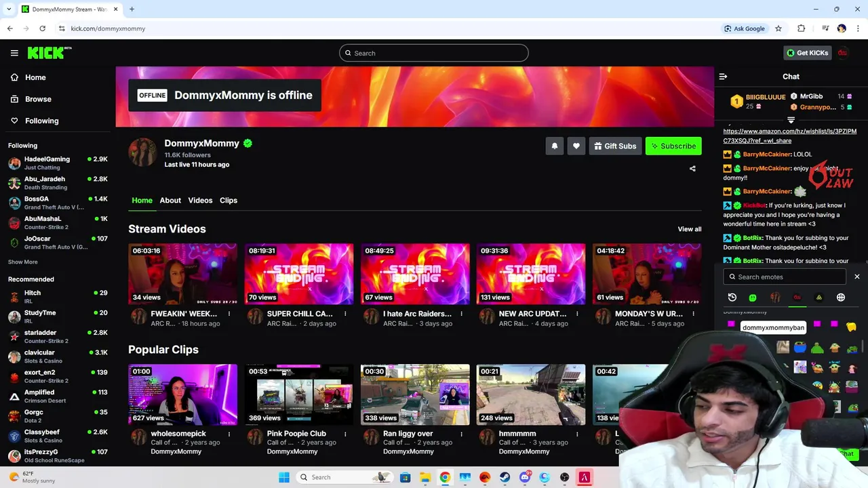Viewport: 868px width, 488px height.
Task: Play the 01:00 wholesomepick clip thumbnail
Action: [x=183, y=394]
